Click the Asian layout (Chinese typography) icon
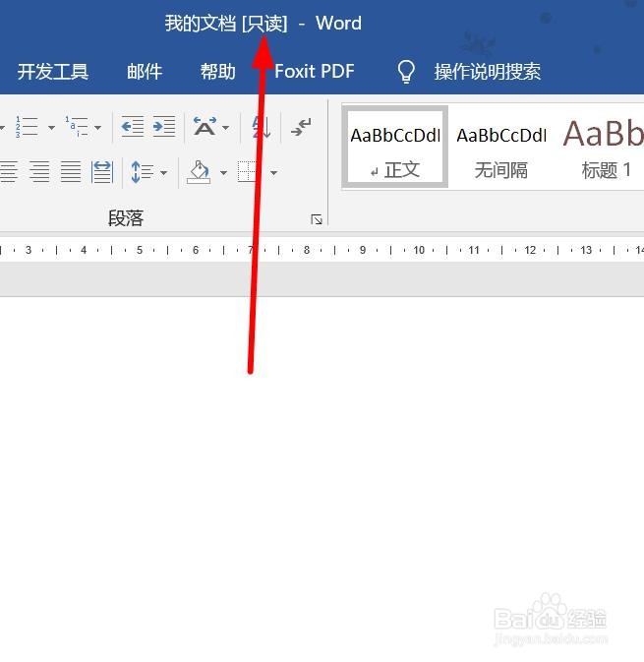 click(205, 126)
